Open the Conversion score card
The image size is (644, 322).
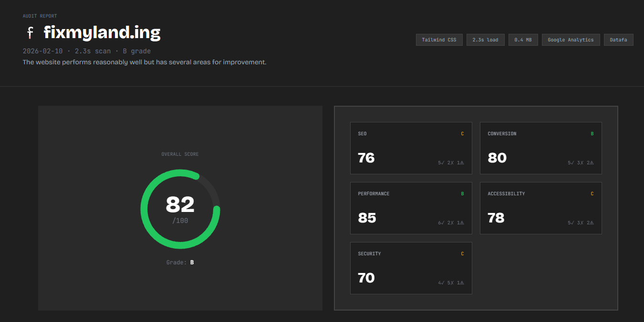point(540,148)
